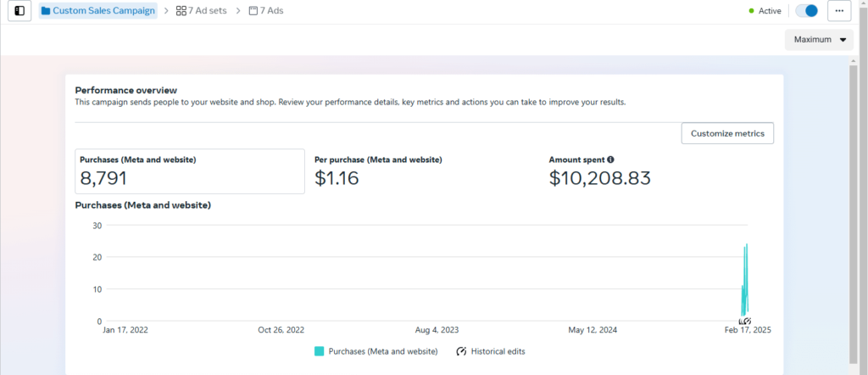868x375 pixels.
Task: Open the Maximum date range dropdown
Action: point(819,40)
